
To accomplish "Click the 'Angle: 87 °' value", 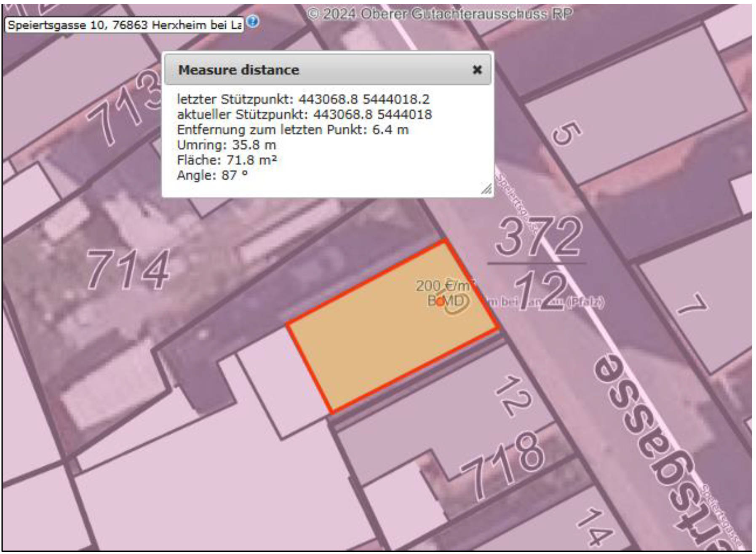I will (212, 175).
